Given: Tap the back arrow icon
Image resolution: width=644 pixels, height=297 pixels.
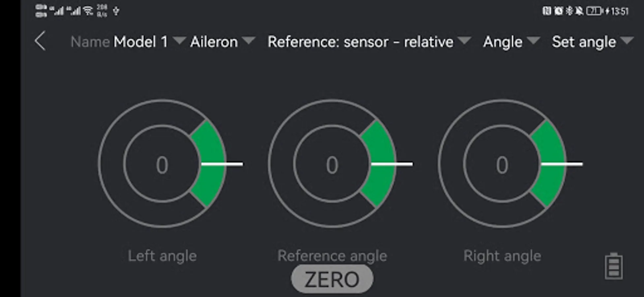Looking at the screenshot, I should point(40,42).
